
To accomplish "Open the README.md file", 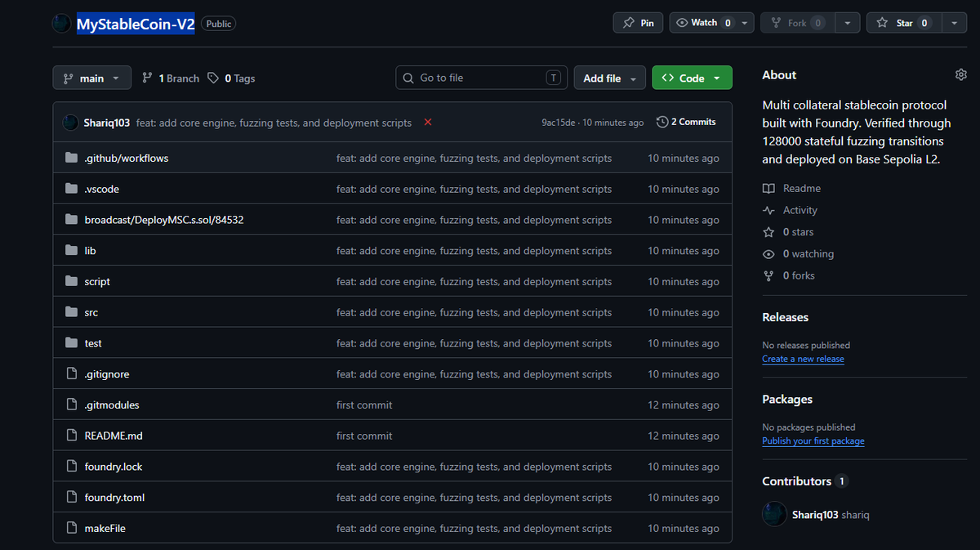I will click(x=114, y=436).
